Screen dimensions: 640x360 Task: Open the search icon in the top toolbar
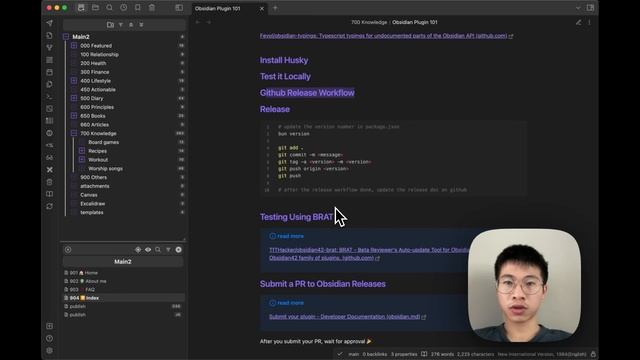coord(109,8)
